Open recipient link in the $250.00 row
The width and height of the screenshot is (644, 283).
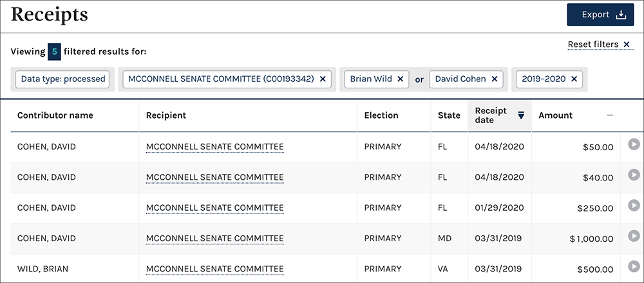[x=214, y=208]
